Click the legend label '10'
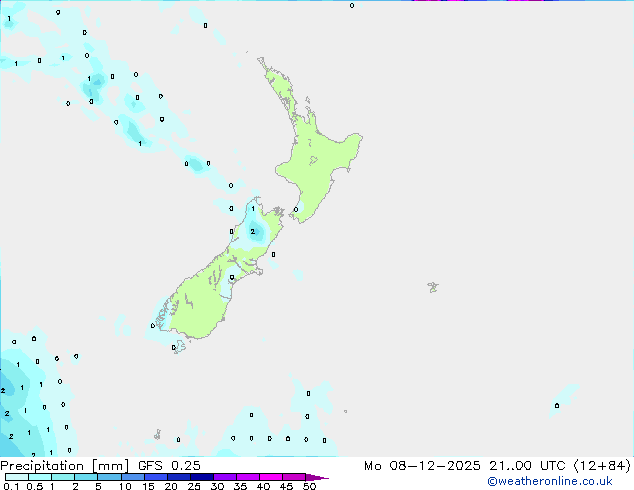Viewport: 634px width, 490px height. 125,486
